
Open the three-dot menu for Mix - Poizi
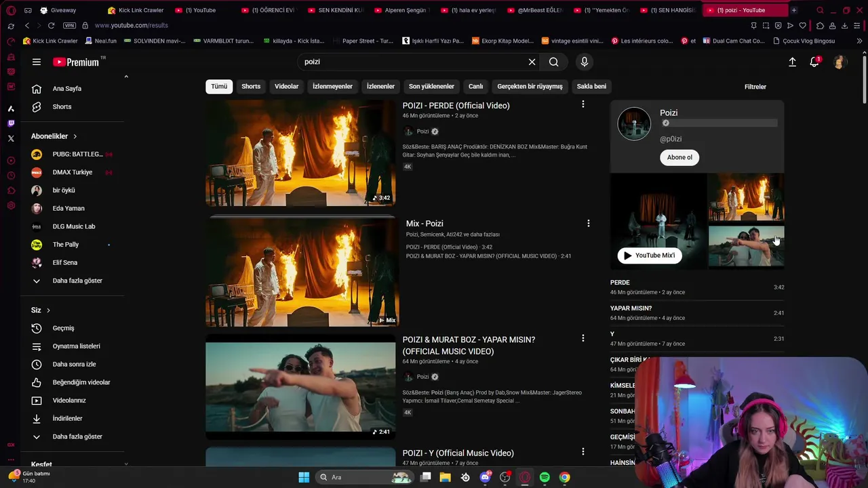(588, 223)
